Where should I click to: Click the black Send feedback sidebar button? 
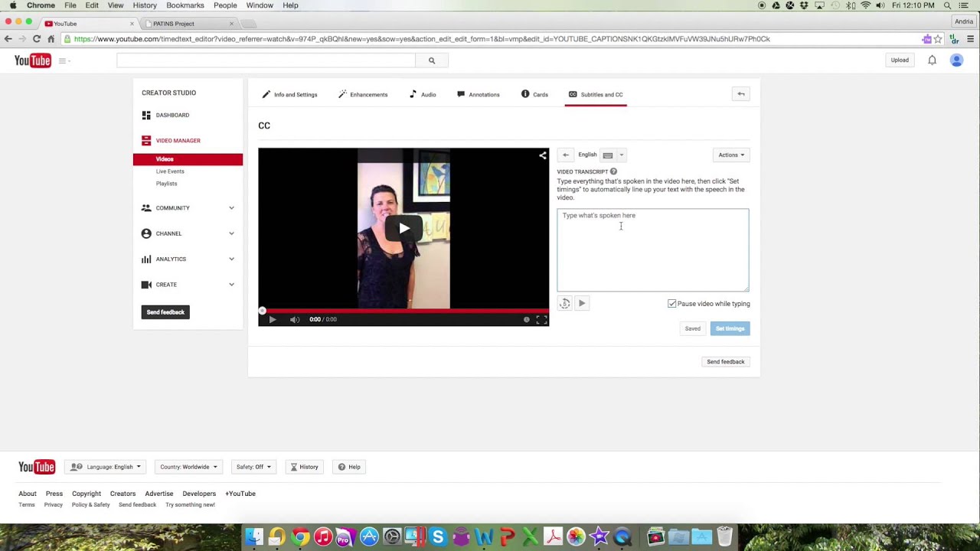(165, 312)
